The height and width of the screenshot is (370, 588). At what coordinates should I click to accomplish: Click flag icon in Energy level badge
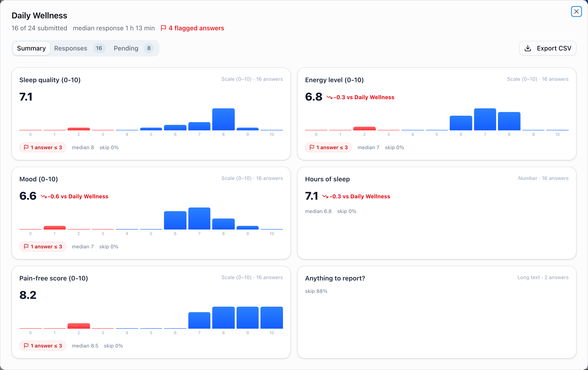(312, 147)
